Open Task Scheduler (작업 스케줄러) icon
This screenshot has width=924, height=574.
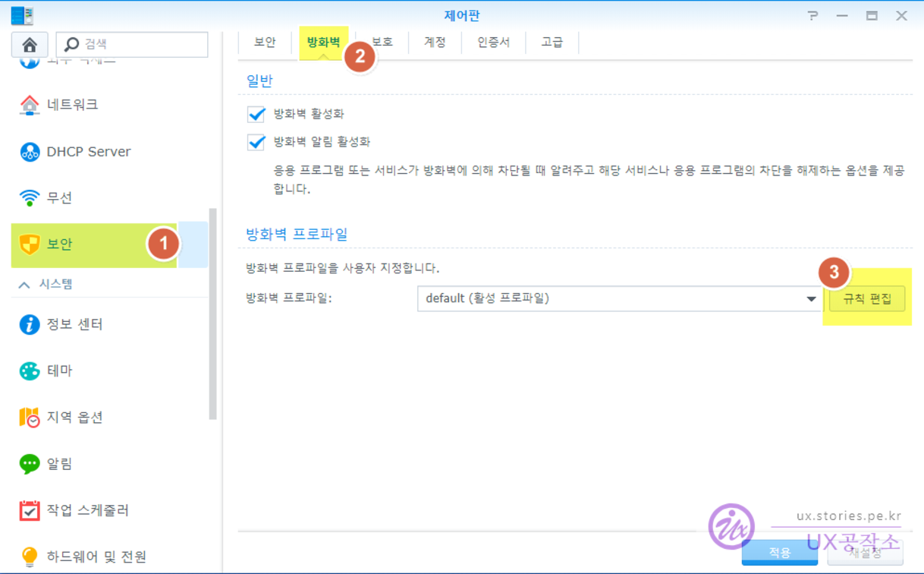click(30, 510)
